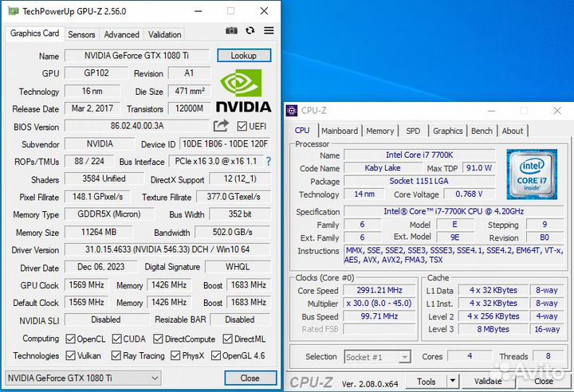Switch to the Sensors tab in GPU-Z
574x392 pixels.
point(81,34)
